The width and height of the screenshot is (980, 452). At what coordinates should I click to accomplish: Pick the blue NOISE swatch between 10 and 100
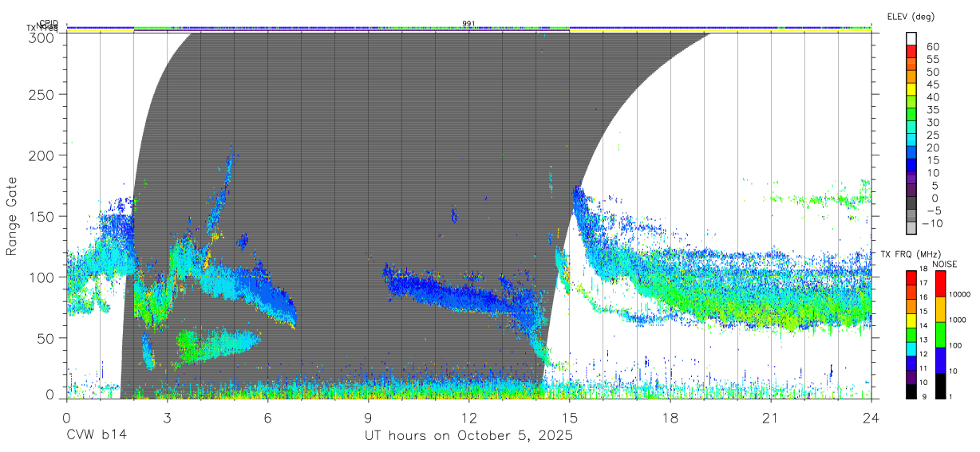click(940, 359)
